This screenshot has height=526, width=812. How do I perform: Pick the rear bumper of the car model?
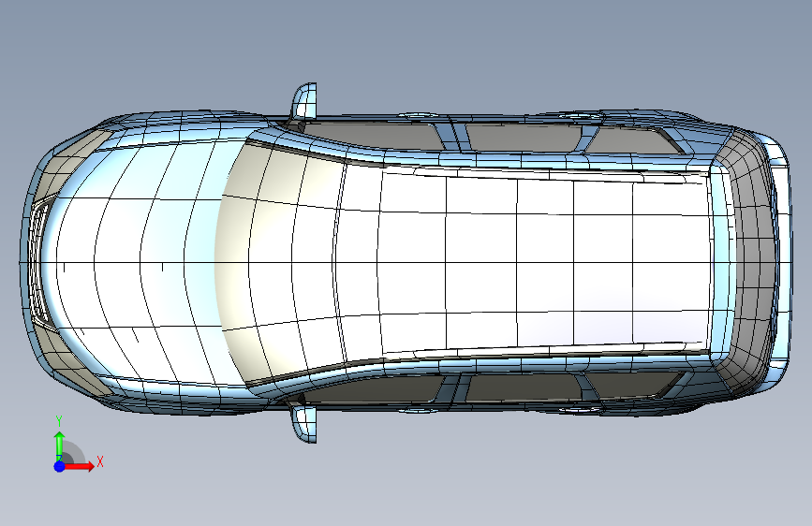click(782, 261)
